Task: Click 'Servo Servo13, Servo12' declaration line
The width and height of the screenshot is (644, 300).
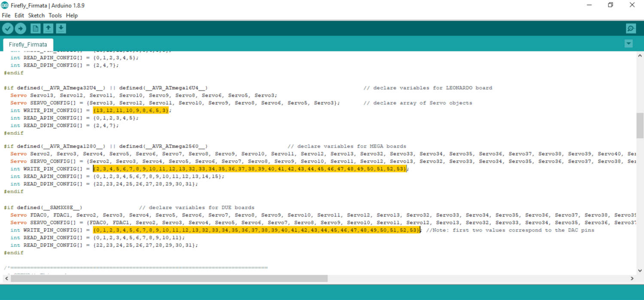Action: pyautogui.click(x=144, y=95)
